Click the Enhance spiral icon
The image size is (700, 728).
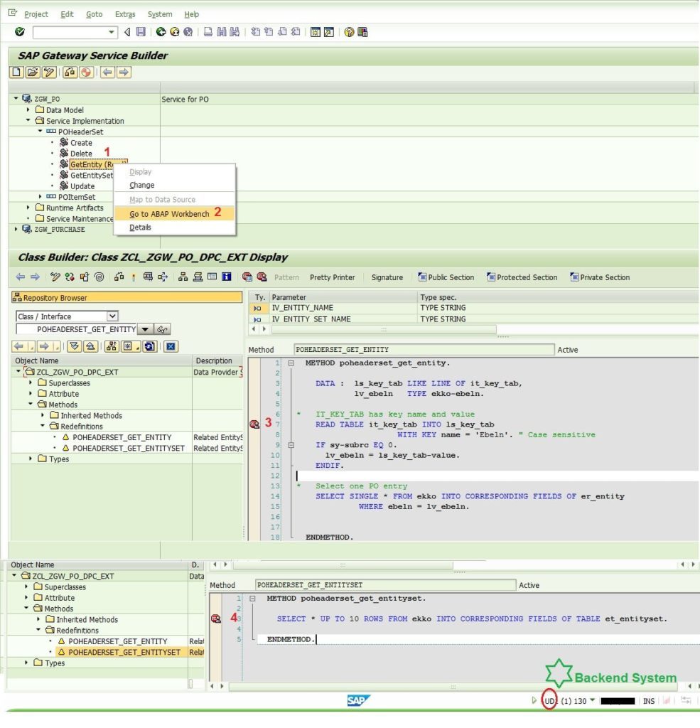tap(99, 277)
